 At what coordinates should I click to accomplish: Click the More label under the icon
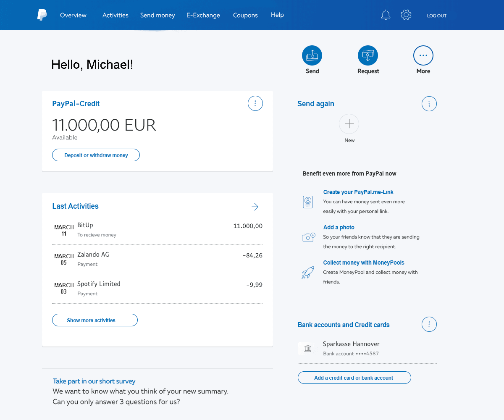(x=423, y=71)
